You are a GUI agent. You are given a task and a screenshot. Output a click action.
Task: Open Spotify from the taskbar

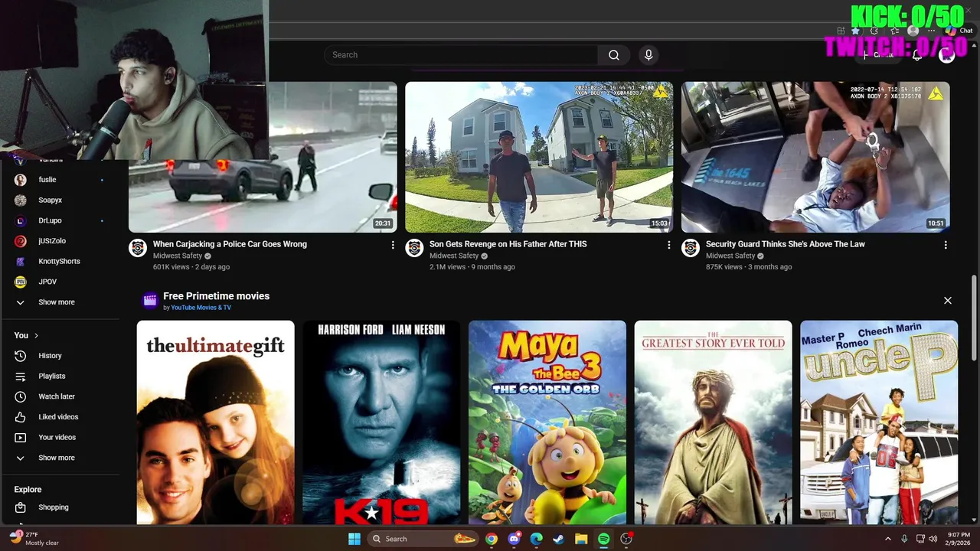click(x=603, y=539)
